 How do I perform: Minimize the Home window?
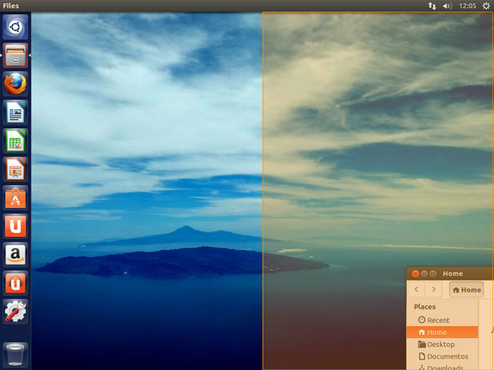click(x=424, y=274)
